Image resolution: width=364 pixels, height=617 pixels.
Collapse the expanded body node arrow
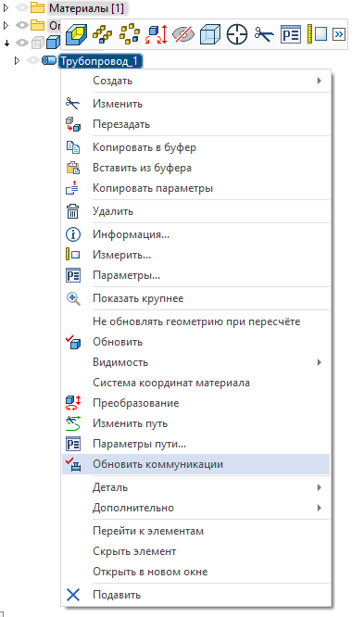pyautogui.click(x=6, y=44)
